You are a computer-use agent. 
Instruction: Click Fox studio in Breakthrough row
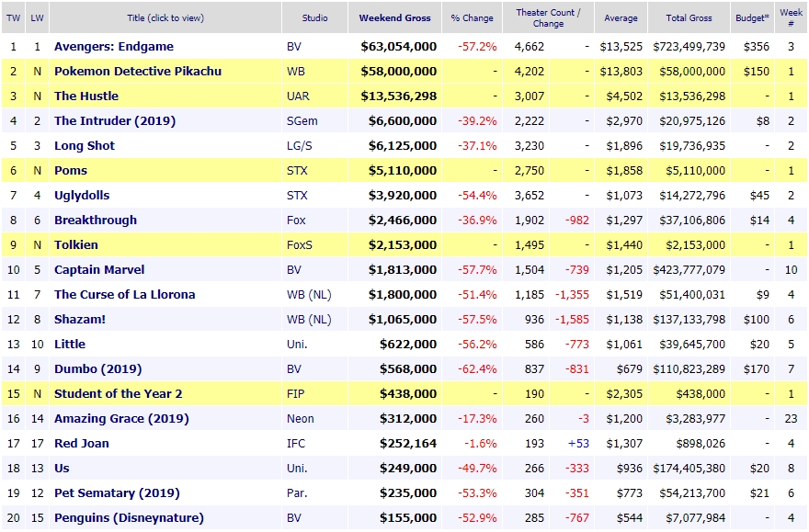pyautogui.click(x=296, y=221)
